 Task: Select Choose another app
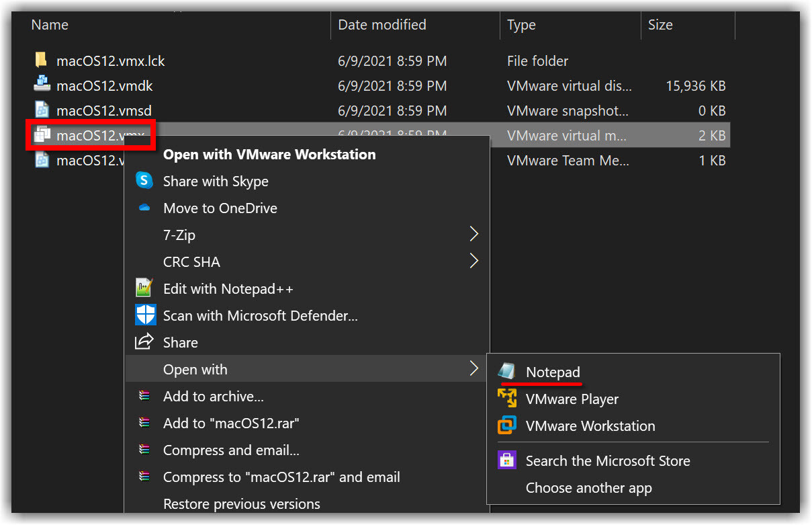click(589, 487)
